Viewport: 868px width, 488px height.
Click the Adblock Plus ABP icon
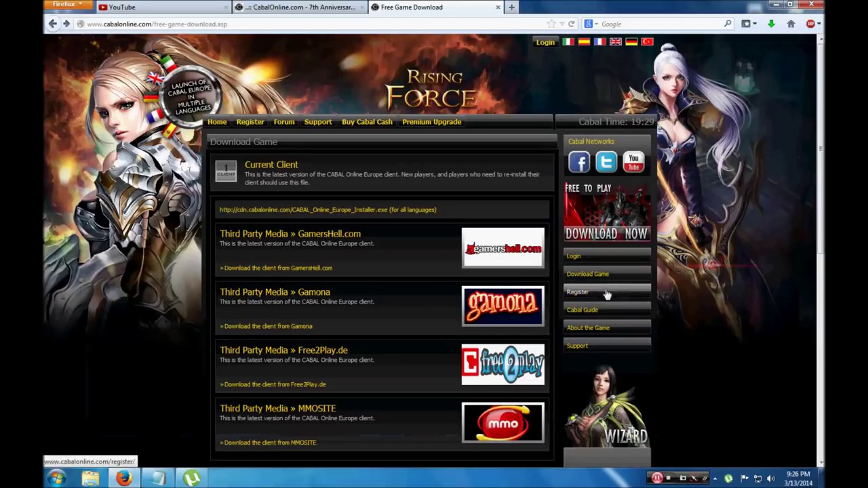[x=810, y=24]
